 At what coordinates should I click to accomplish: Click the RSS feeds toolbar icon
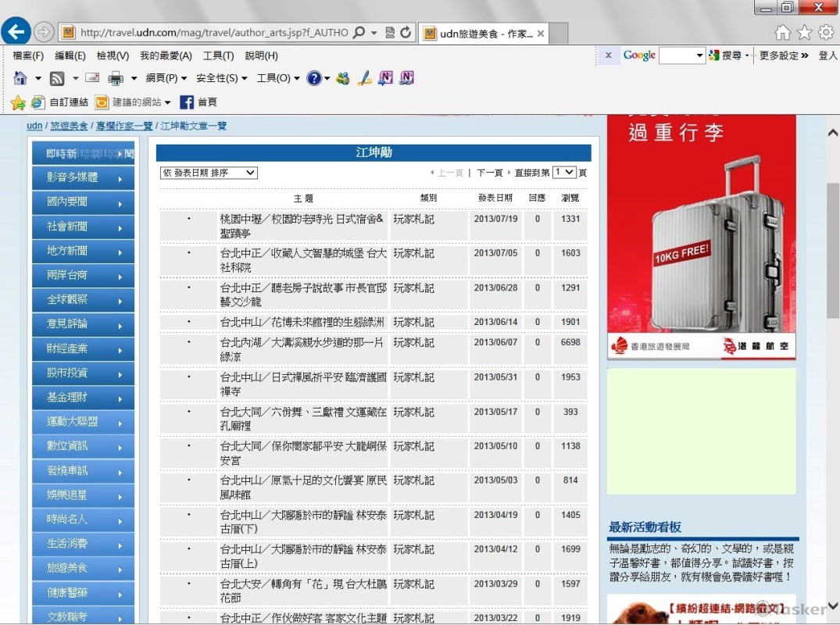[x=57, y=78]
